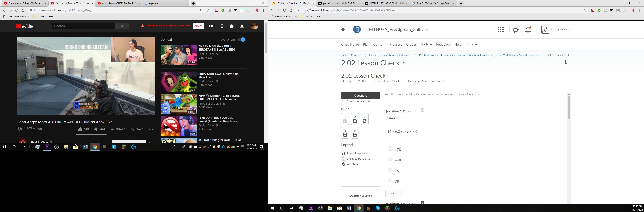Click the course home house icon
644x212 pixels.
pyautogui.click(x=343, y=29)
